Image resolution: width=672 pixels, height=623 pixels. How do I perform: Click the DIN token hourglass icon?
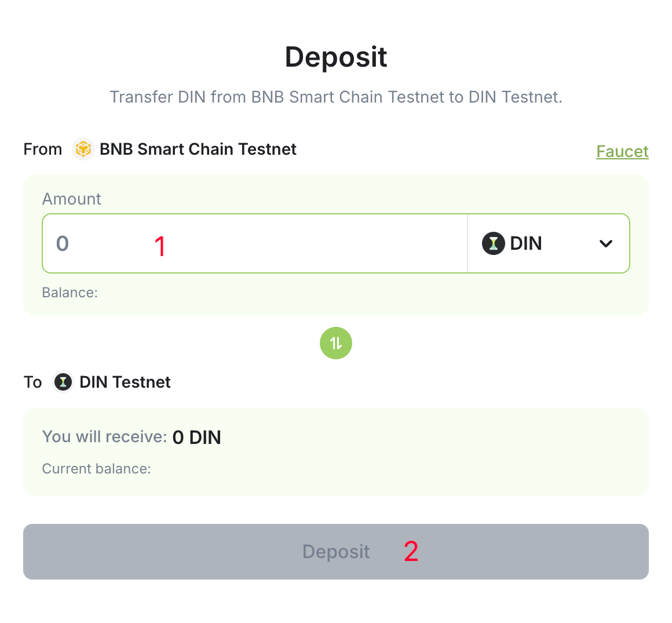tap(494, 243)
